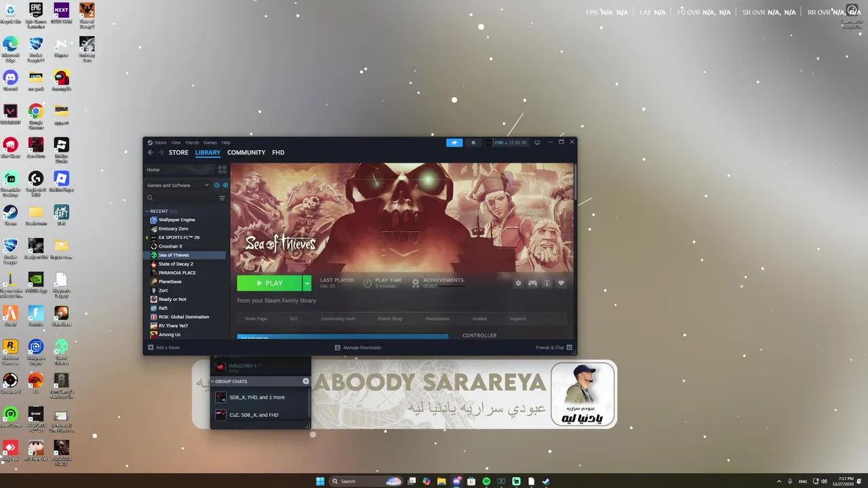Open the FHD profile tab
The height and width of the screenshot is (488, 868).
pyautogui.click(x=278, y=152)
